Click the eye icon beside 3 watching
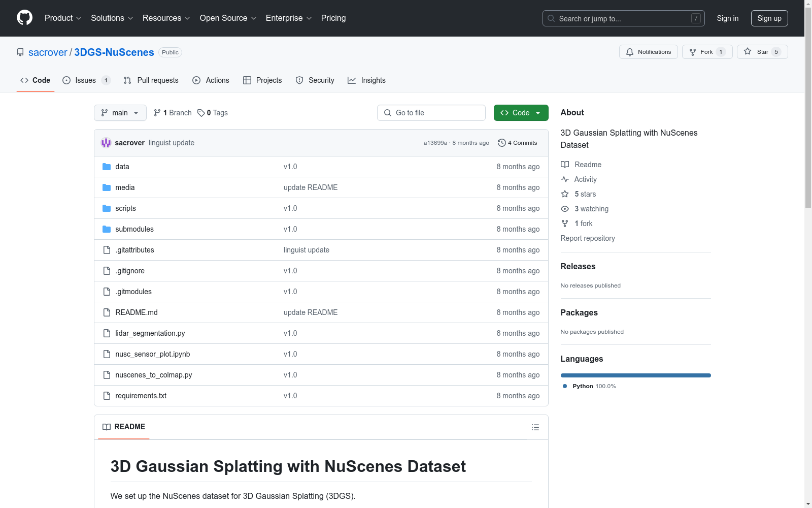The image size is (812, 508). [565, 209]
